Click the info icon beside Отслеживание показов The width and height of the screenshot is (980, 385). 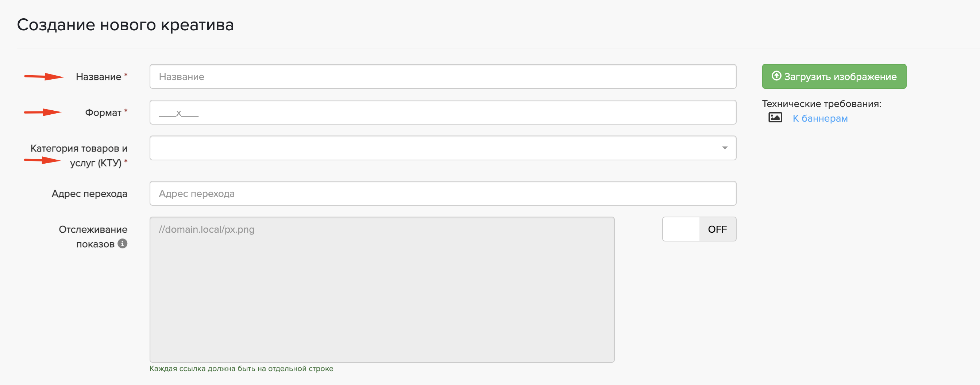coord(122,244)
